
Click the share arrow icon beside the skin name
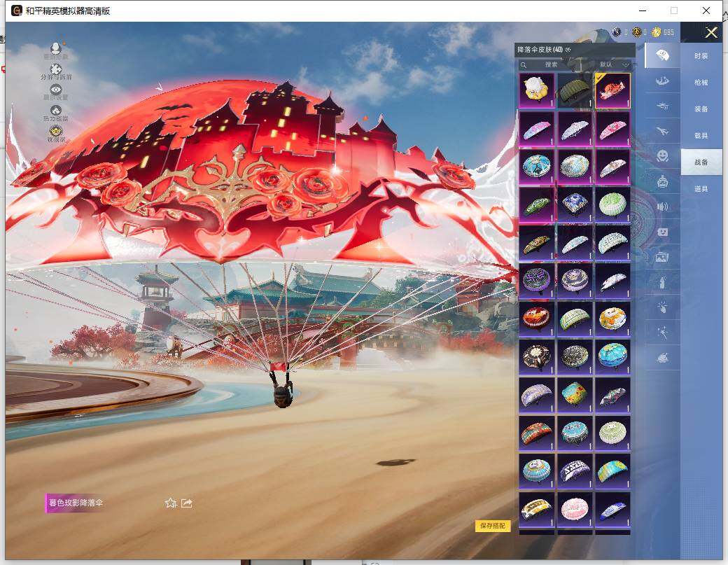point(187,503)
